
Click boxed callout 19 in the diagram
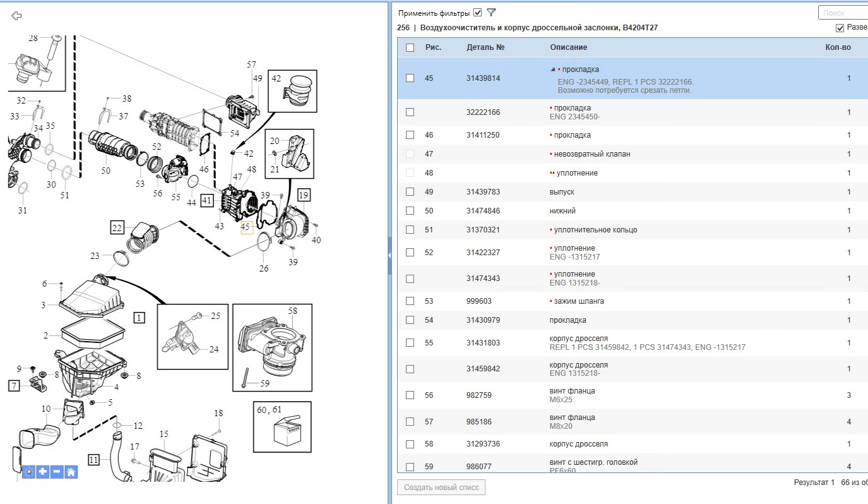point(304,195)
